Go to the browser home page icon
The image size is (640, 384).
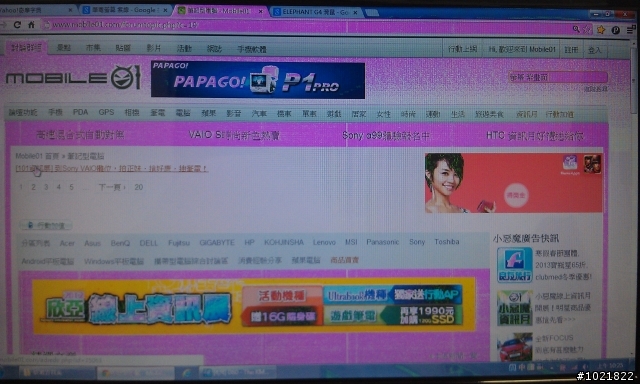pos(31,25)
